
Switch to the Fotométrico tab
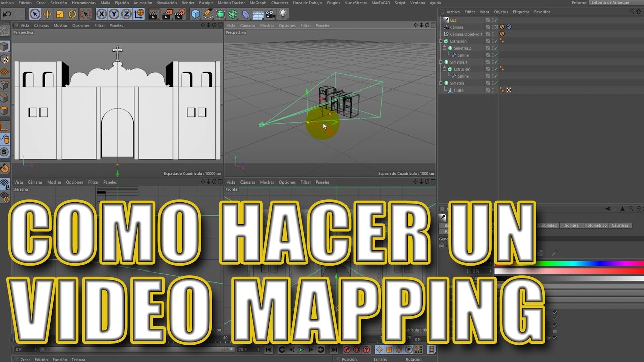click(x=596, y=225)
